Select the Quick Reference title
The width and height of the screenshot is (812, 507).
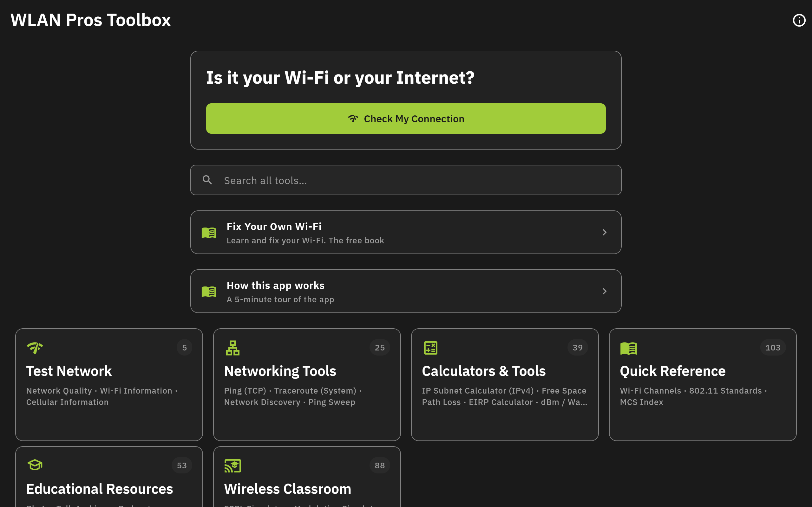coord(672,371)
